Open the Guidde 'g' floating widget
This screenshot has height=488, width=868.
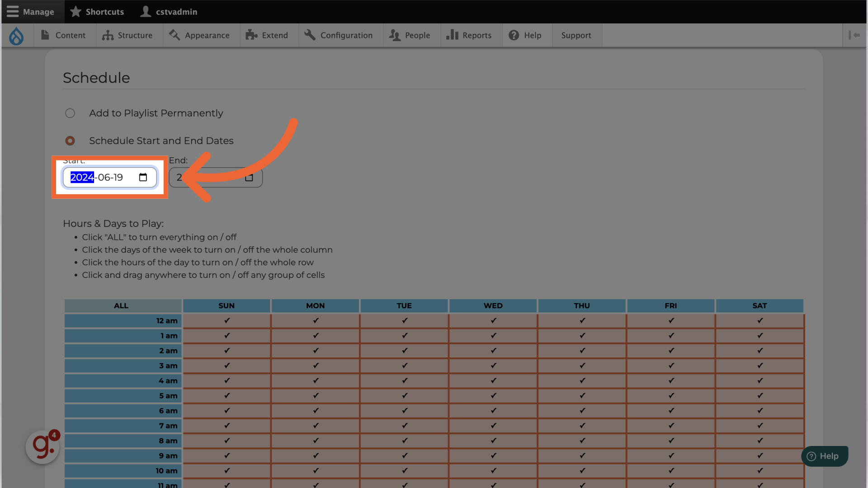coord(42,447)
